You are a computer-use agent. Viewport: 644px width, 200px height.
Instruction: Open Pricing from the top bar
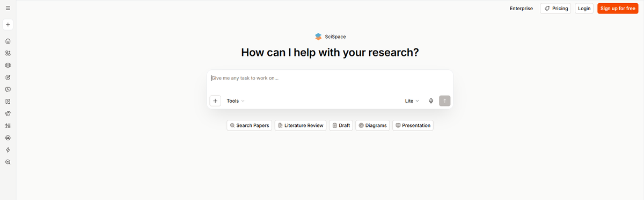pyautogui.click(x=555, y=9)
